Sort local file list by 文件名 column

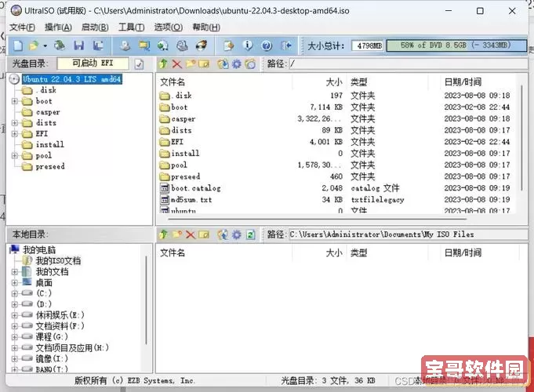click(224, 252)
